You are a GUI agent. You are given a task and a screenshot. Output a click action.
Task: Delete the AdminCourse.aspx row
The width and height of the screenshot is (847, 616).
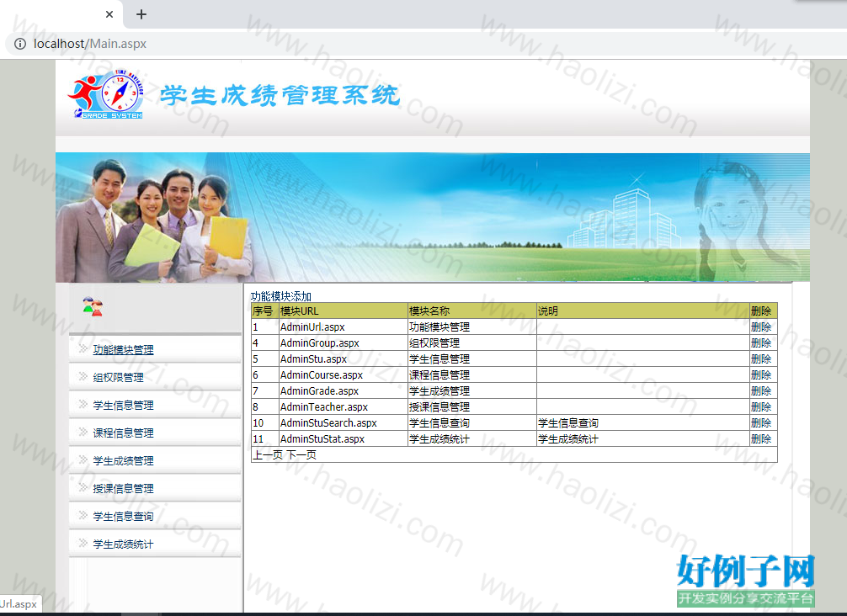click(x=761, y=375)
